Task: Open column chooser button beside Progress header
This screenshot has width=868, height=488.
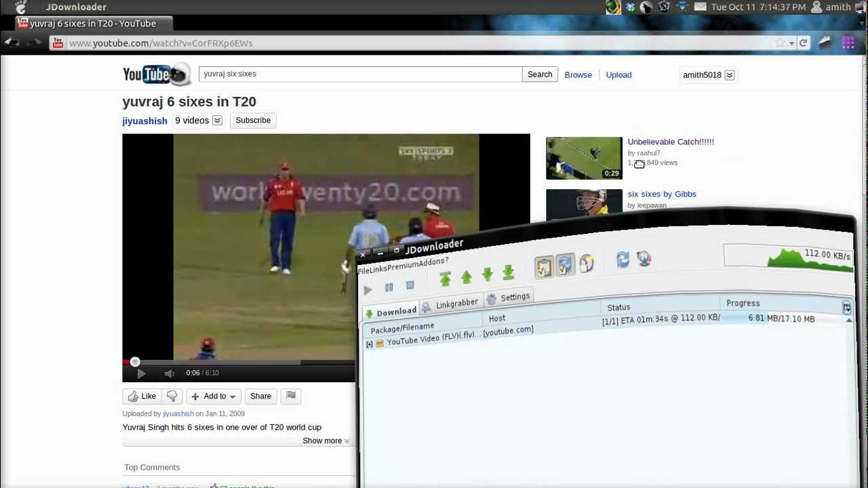Action: click(x=847, y=308)
